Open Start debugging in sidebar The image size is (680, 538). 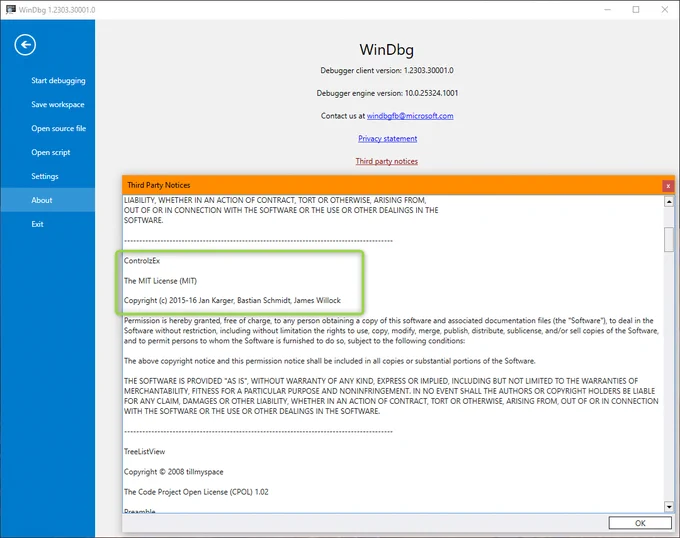pos(58,81)
